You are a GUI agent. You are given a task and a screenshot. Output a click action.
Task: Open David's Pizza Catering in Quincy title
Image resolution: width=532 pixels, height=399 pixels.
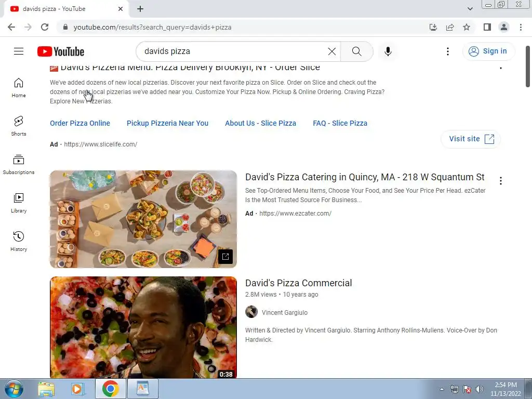365,177
